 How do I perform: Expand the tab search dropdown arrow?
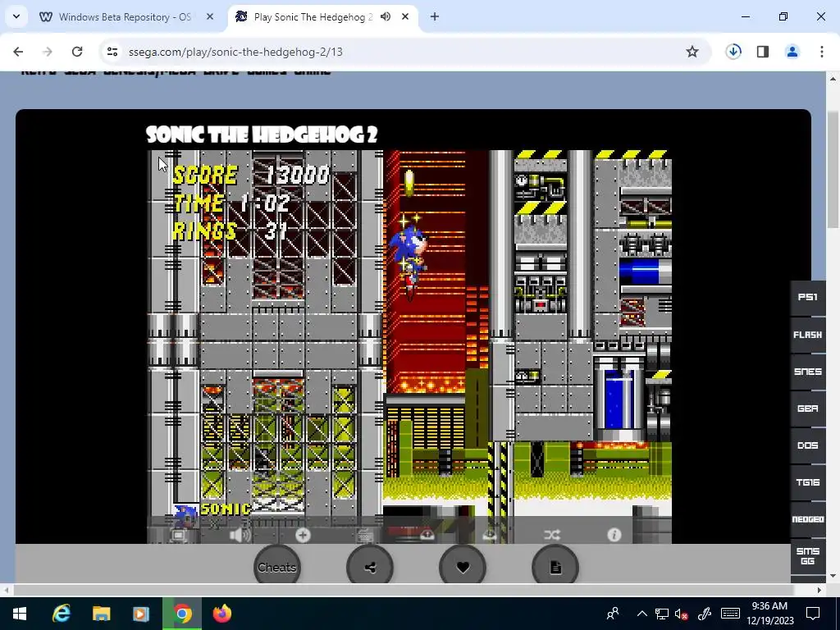tap(16, 16)
